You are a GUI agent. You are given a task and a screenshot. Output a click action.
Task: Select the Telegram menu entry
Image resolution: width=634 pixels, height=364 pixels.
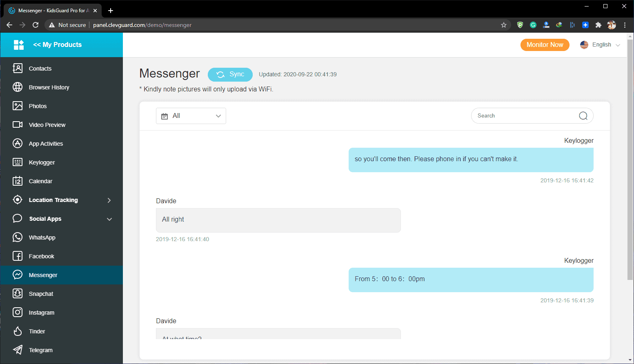pyautogui.click(x=41, y=350)
